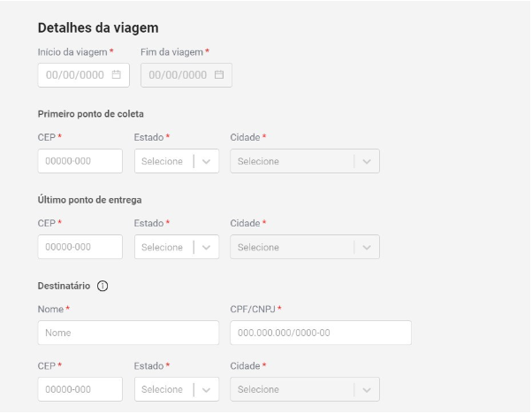Expand Cidade dropdown in Destinatário section
The image size is (532, 414).
click(x=304, y=389)
